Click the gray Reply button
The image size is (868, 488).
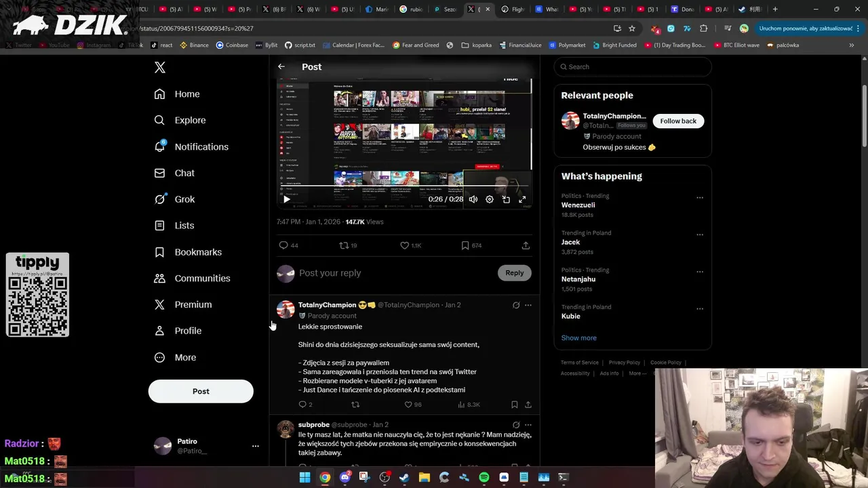515,272
